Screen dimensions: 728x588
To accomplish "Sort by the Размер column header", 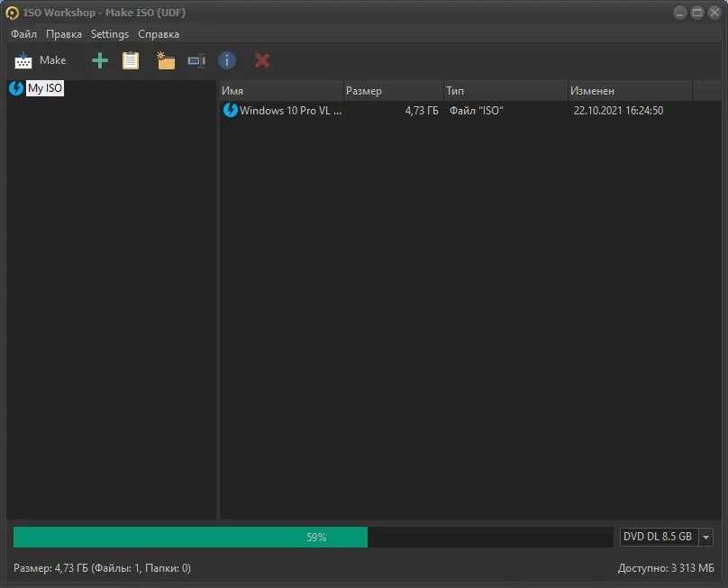I will pos(393,91).
